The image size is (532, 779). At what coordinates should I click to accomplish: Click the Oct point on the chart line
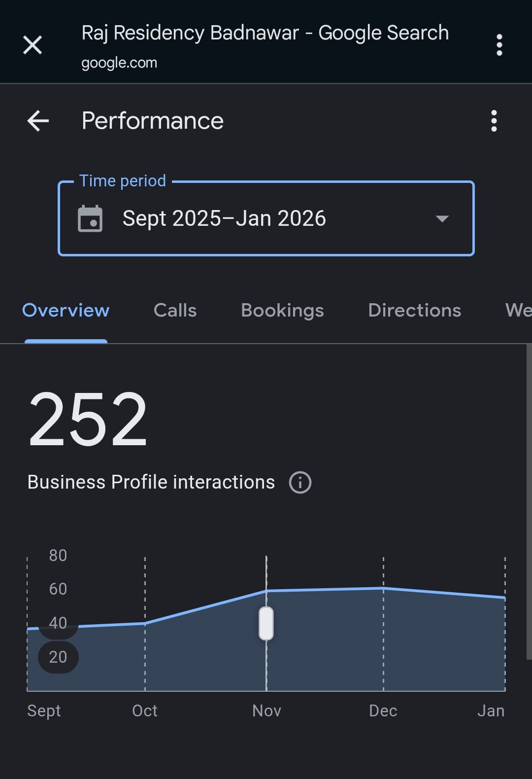pyautogui.click(x=145, y=624)
